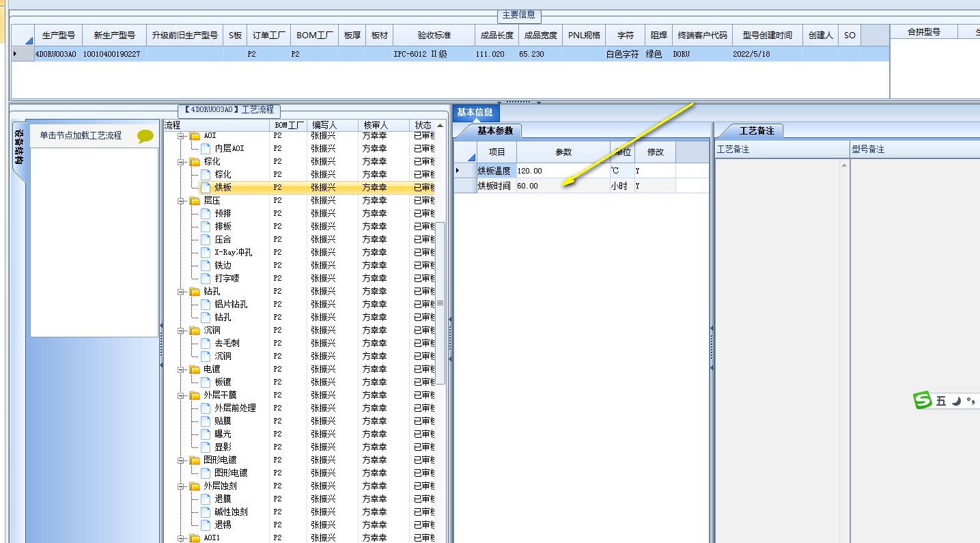Click the document icon beside 显影
This screenshot has width=980, height=543.
206,447
